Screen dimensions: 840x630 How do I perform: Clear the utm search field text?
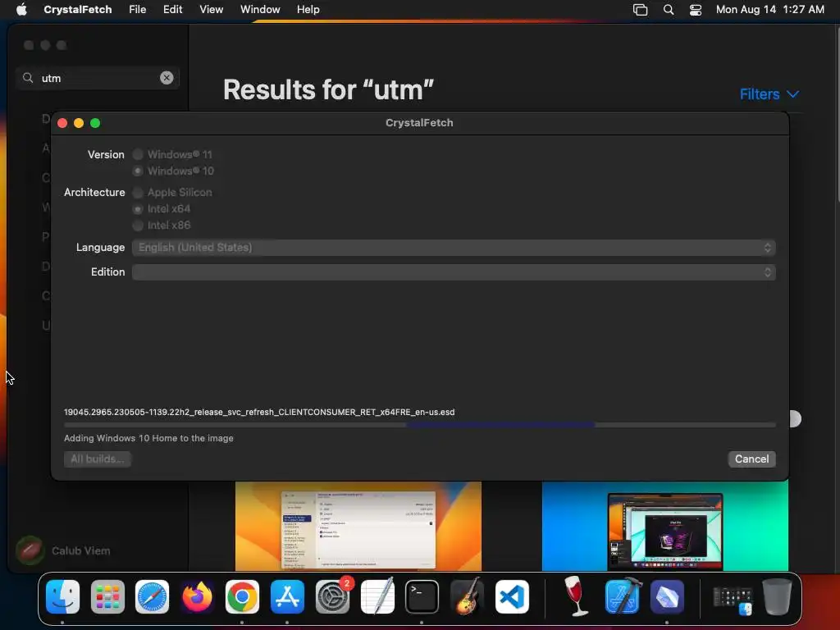(167, 78)
